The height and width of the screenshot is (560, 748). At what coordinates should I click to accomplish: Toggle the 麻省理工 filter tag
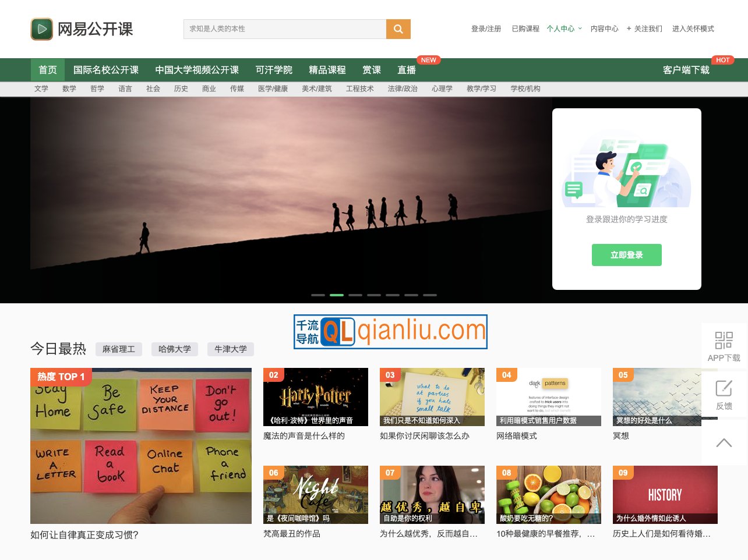[x=119, y=349]
